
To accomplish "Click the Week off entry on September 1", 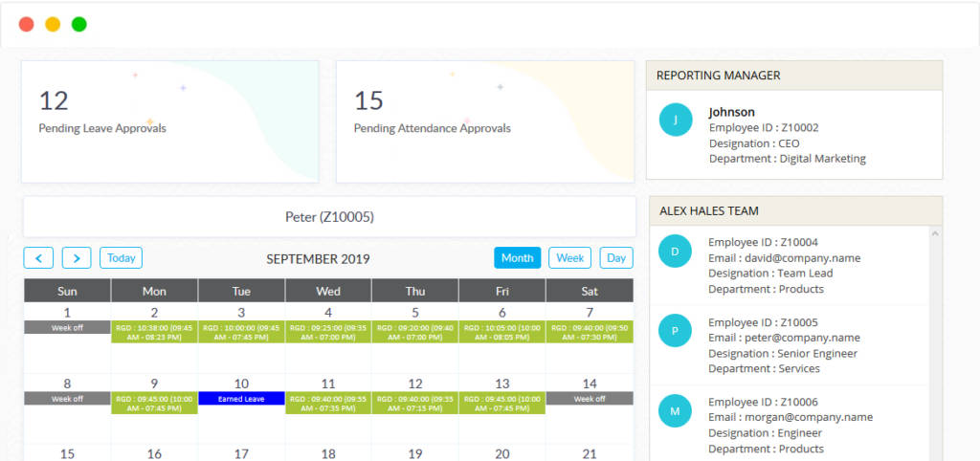I will click(67, 328).
